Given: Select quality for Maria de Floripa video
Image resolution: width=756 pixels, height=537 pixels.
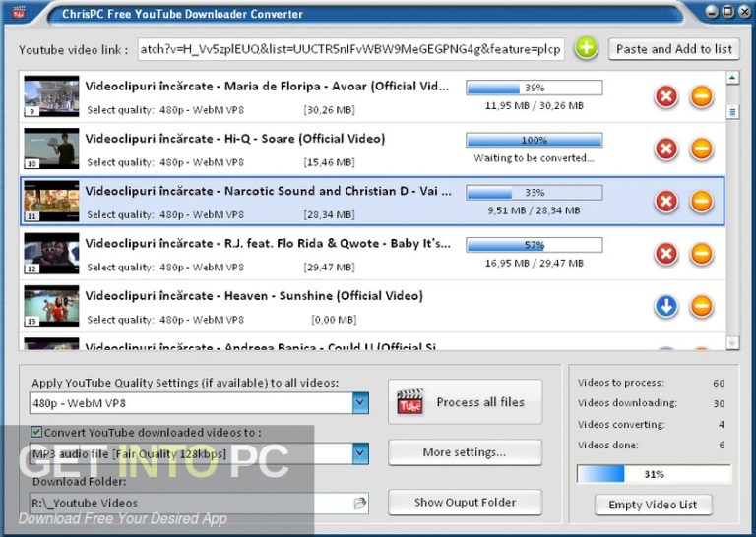Looking at the screenshot, I should click(x=202, y=110).
